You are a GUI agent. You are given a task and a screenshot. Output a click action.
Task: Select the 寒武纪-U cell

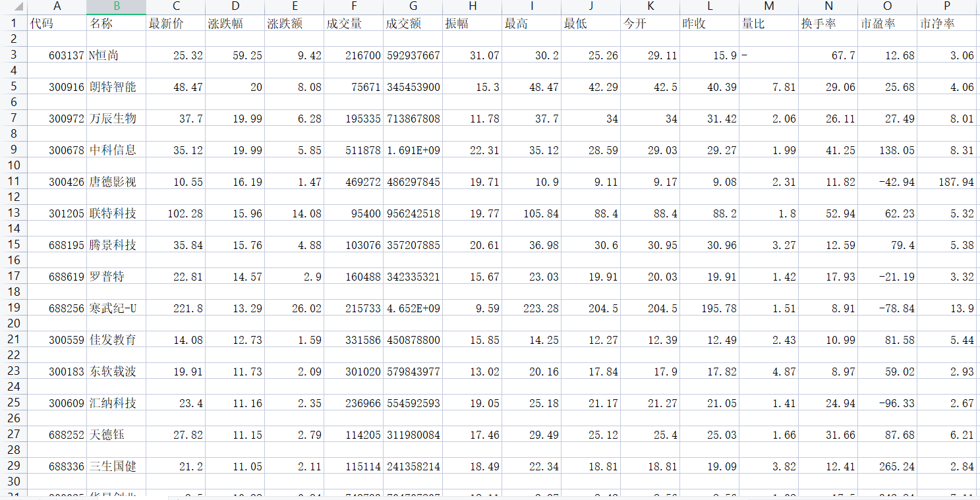pyautogui.click(x=117, y=308)
